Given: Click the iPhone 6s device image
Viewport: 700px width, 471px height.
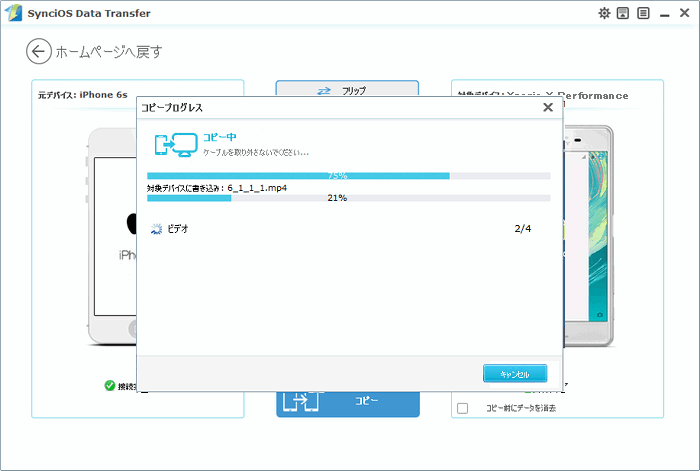Looking at the screenshot, I should click(112, 237).
